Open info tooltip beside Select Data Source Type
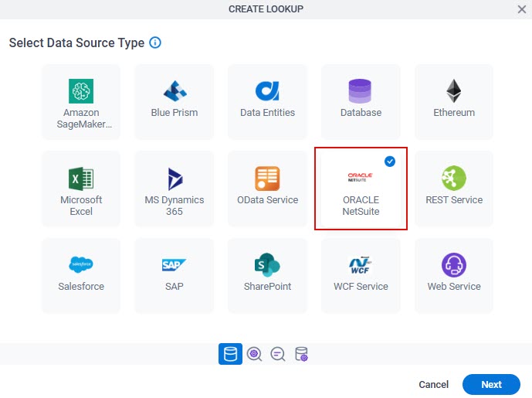This screenshot has width=532, height=398. (x=155, y=43)
